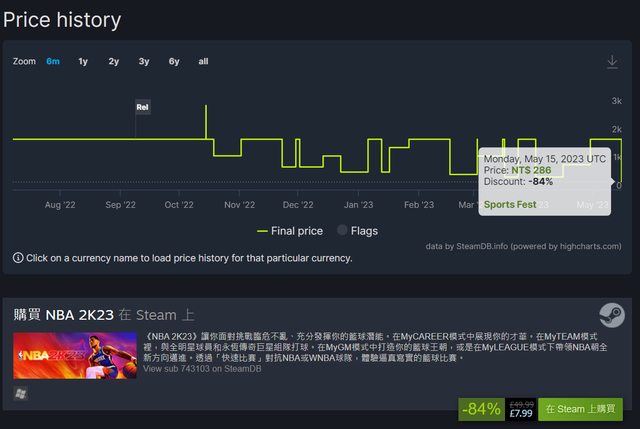Click the Windows platform icon
The height and width of the screenshot is (429, 640).
coord(20,393)
